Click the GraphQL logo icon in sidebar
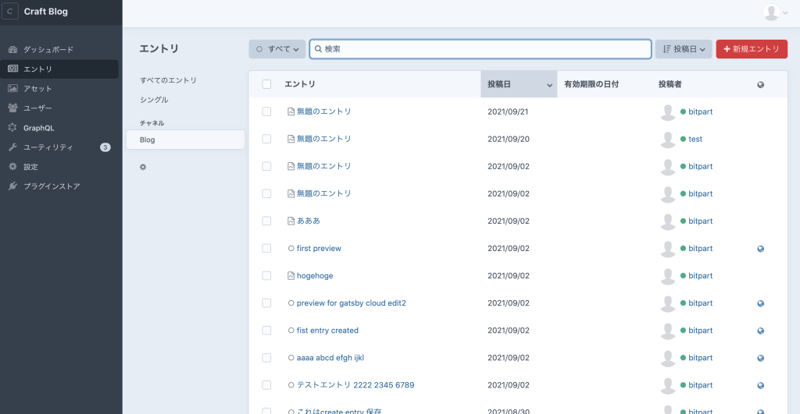800x414 pixels. [x=12, y=128]
